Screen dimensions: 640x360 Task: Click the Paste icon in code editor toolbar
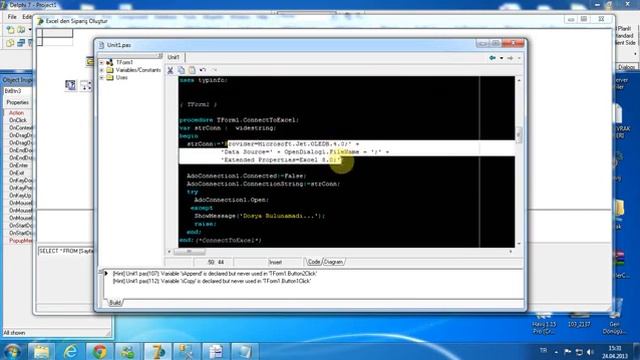(192, 70)
